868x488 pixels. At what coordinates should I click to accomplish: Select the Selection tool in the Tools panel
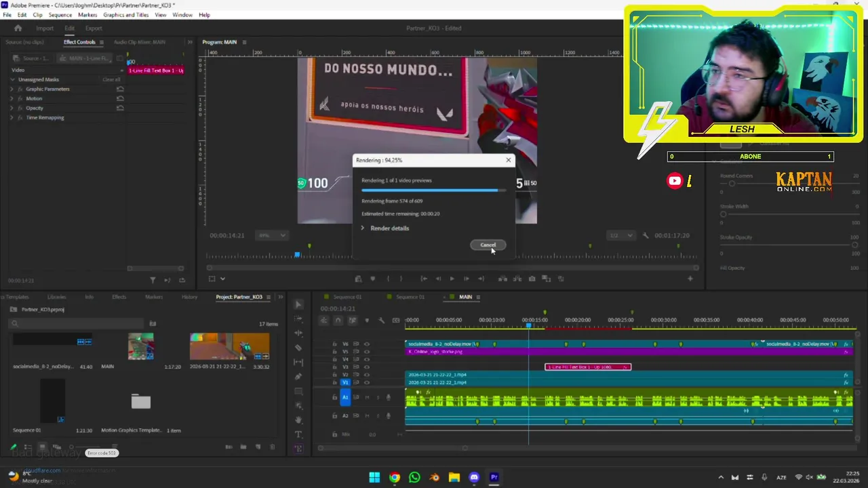tap(298, 304)
